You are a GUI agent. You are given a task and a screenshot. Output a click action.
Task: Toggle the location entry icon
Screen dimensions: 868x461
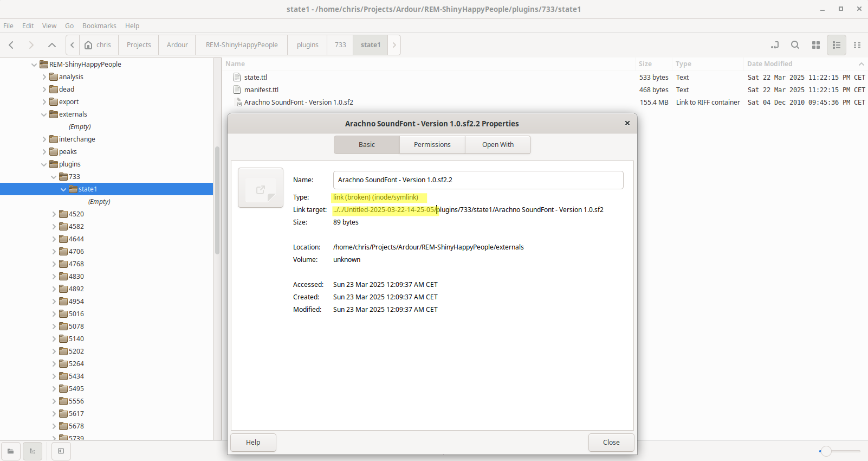(775, 45)
